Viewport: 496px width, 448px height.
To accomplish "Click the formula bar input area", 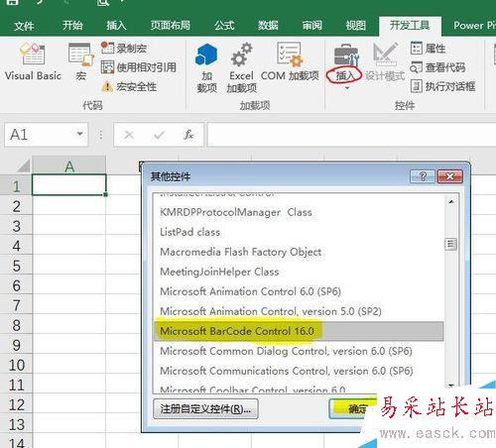I will tap(351, 135).
